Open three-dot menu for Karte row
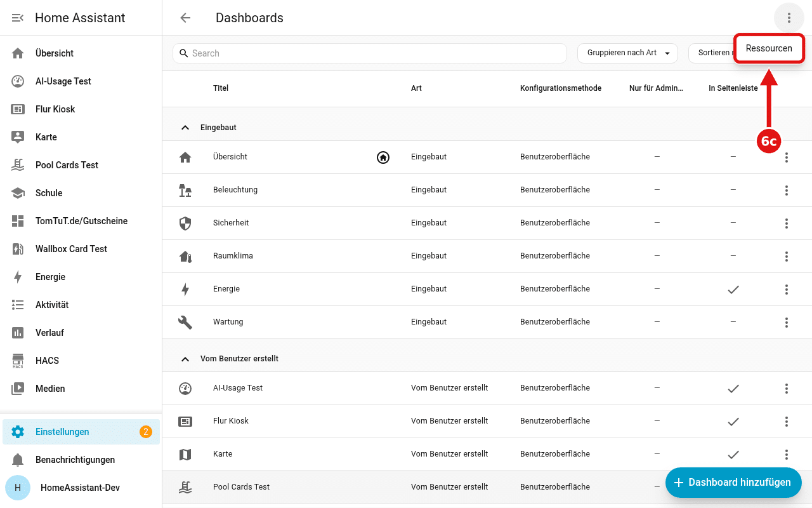Screen dimensions: 812x508 (787, 455)
